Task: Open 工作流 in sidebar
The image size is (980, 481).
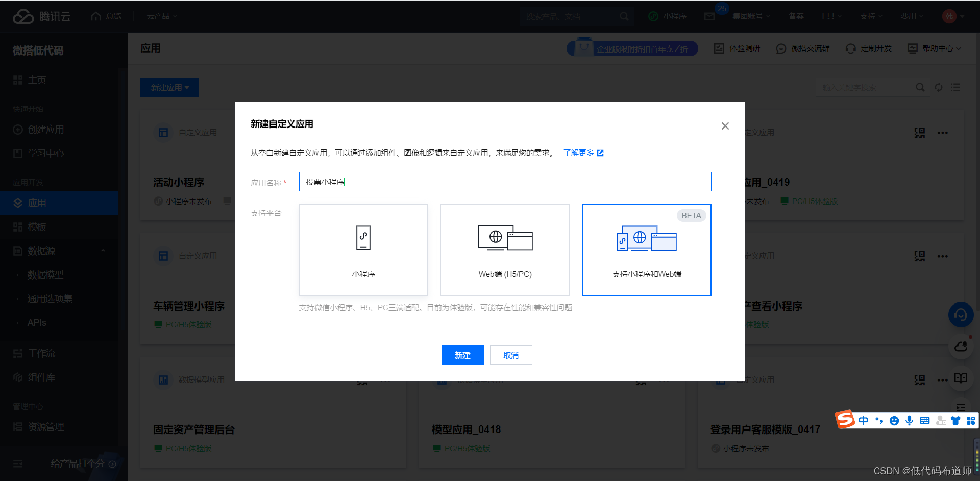Action: point(59,353)
